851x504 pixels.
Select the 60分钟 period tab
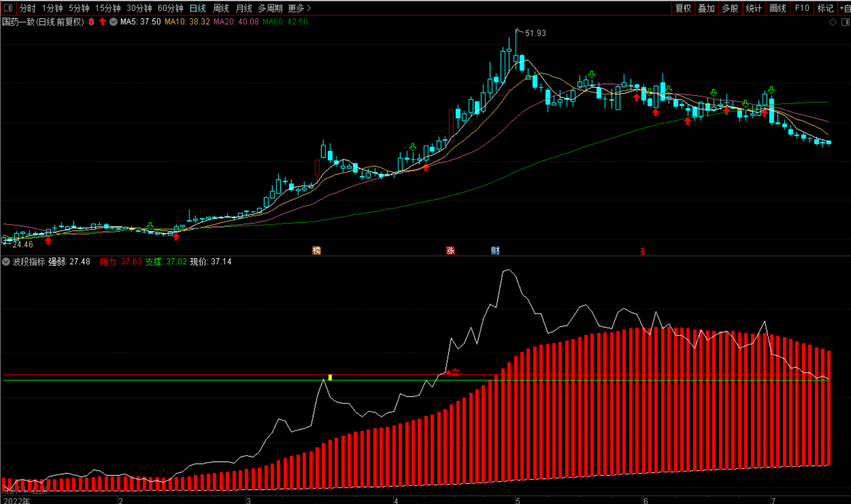[x=170, y=8]
